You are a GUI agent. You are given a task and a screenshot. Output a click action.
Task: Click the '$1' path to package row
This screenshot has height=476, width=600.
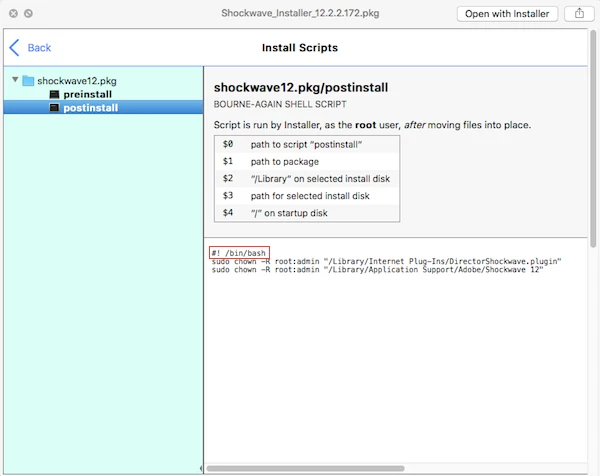coord(307,161)
